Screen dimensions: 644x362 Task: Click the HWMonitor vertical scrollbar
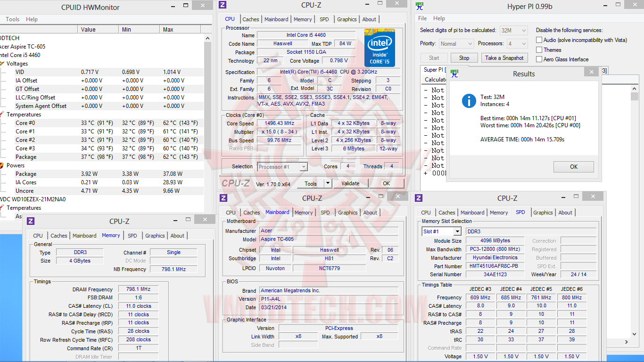[x=208, y=125]
